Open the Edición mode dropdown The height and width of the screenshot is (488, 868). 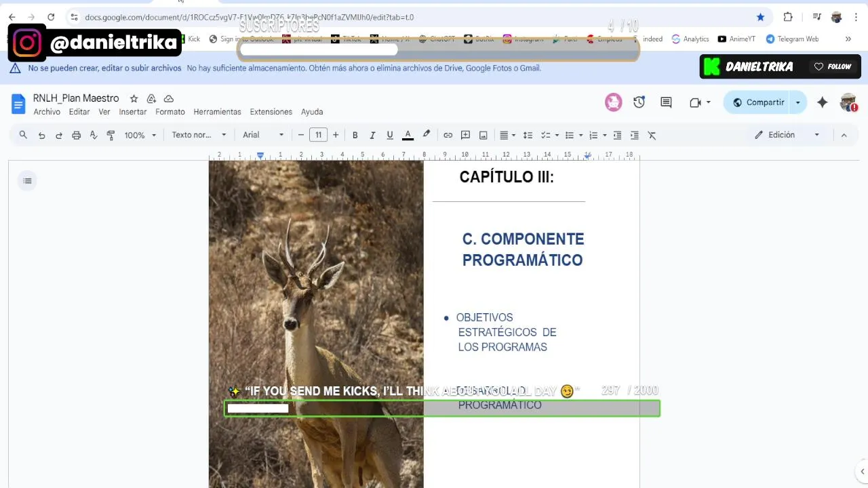tap(787, 135)
